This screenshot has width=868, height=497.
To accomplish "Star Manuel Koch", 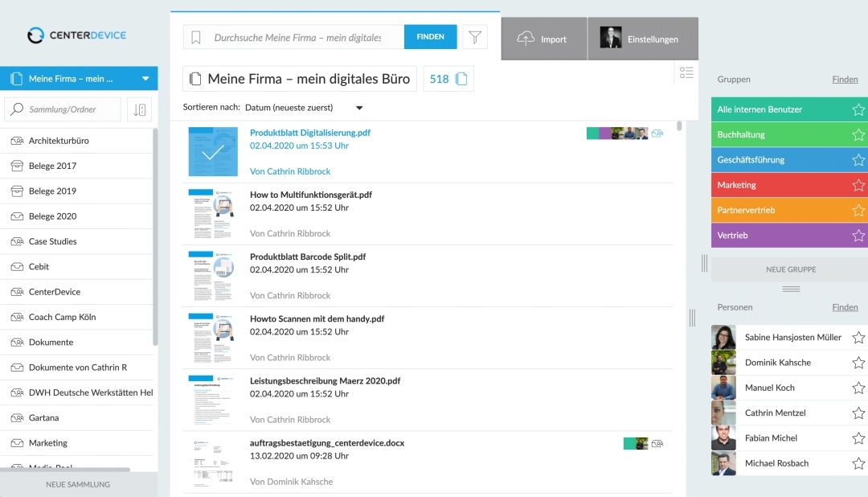I will pyautogui.click(x=858, y=388).
